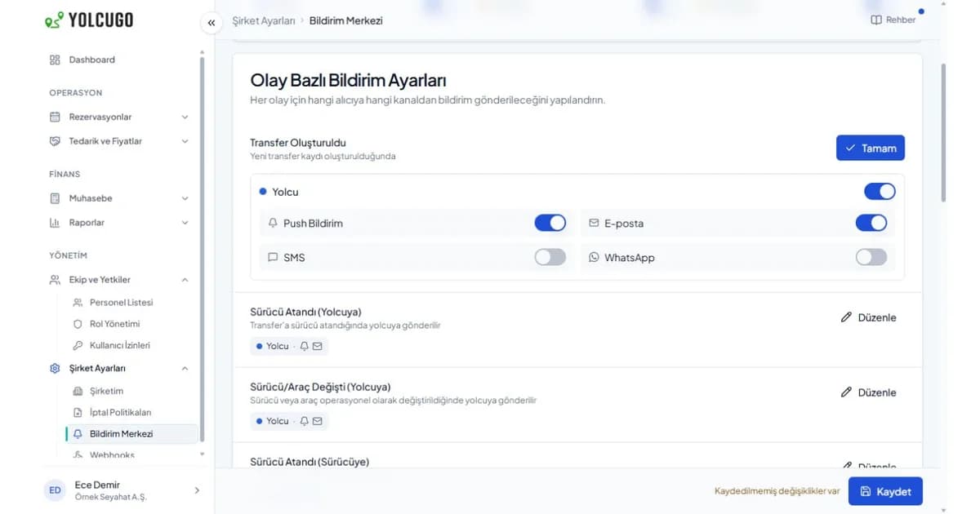Click pencil icon for Sürücü/Araç Değişti (Yolcuya)
The height and width of the screenshot is (514, 980).
(846, 392)
